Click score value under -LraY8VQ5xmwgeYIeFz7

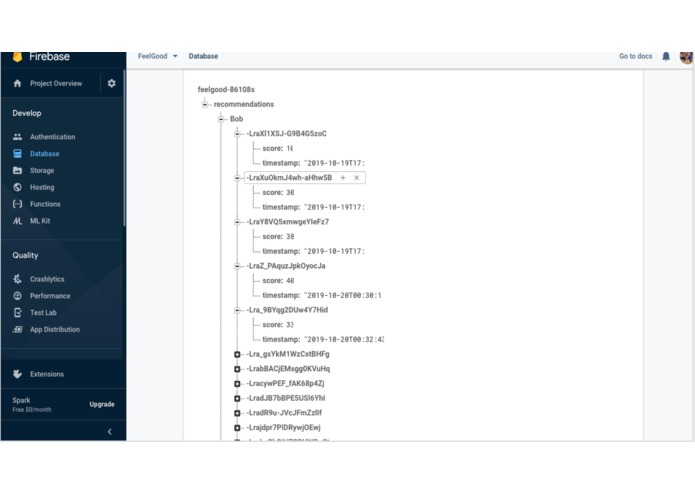click(290, 237)
